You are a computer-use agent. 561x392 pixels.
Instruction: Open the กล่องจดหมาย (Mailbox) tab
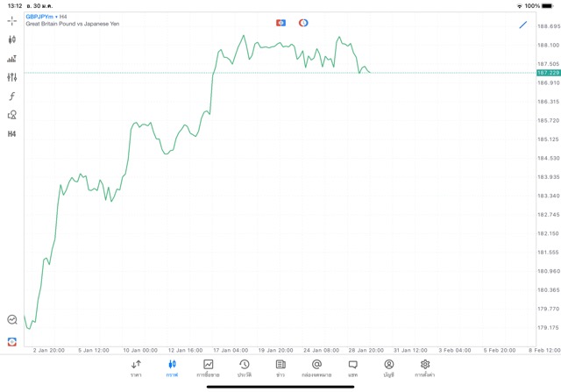316,368
